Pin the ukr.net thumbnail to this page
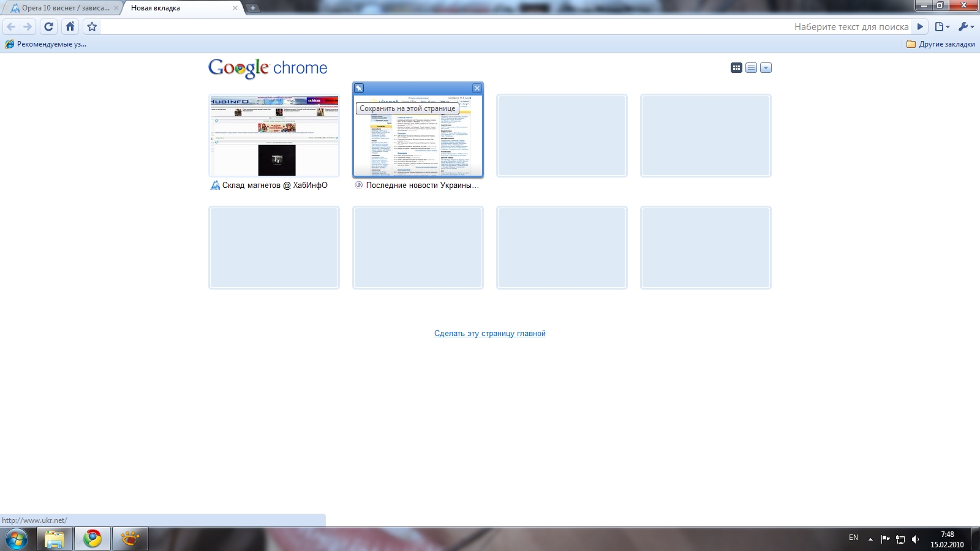The width and height of the screenshot is (980, 551). [359, 88]
